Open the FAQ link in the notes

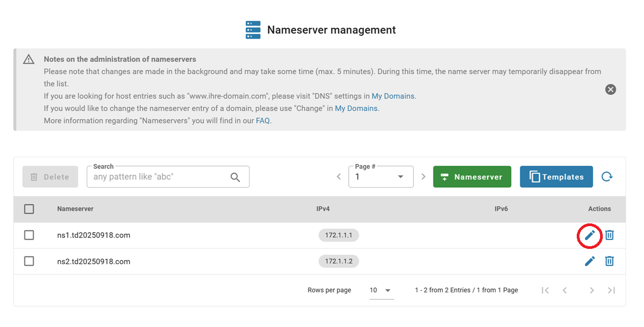pyautogui.click(x=263, y=121)
